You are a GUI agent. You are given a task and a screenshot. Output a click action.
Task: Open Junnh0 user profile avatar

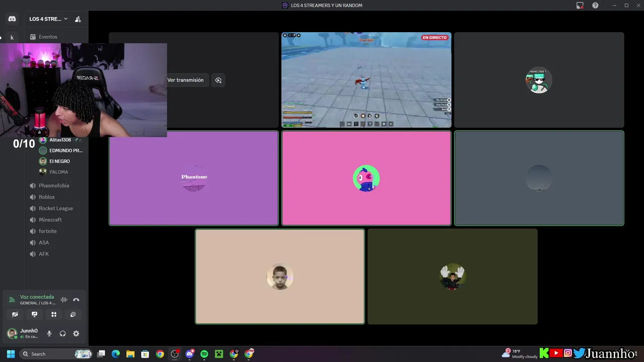pyautogui.click(x=12, y=333)
